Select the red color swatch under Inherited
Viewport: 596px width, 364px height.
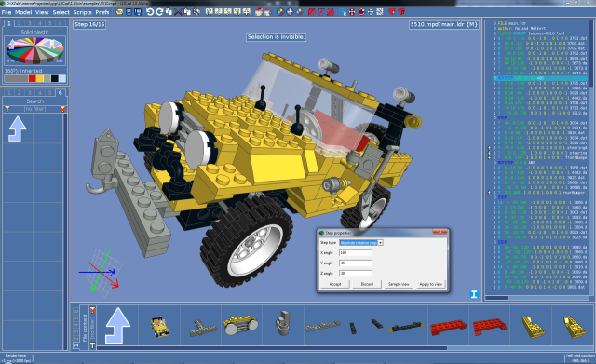tap(33, 78)
